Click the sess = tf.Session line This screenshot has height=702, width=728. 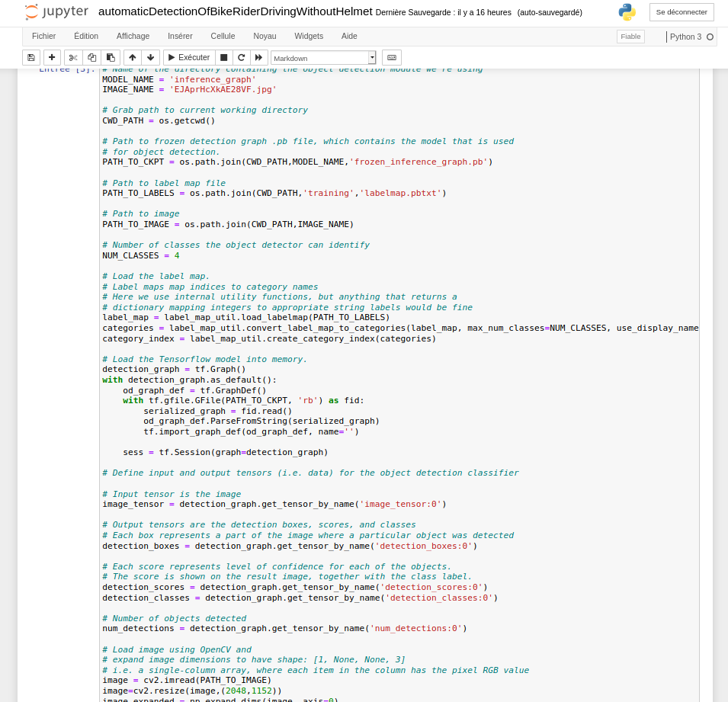pos(226,452)
